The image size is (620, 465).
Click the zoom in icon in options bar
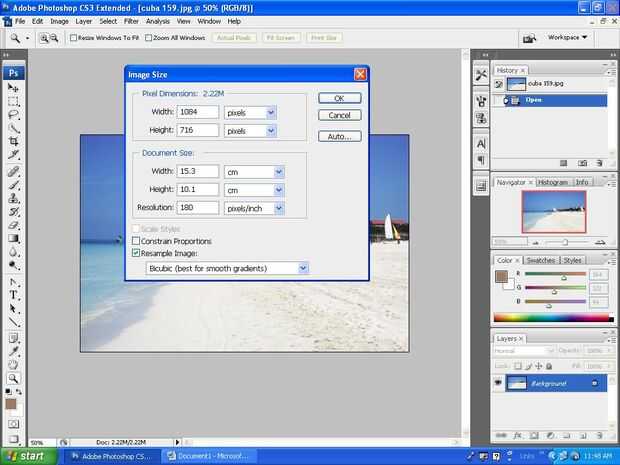(44, 38)
